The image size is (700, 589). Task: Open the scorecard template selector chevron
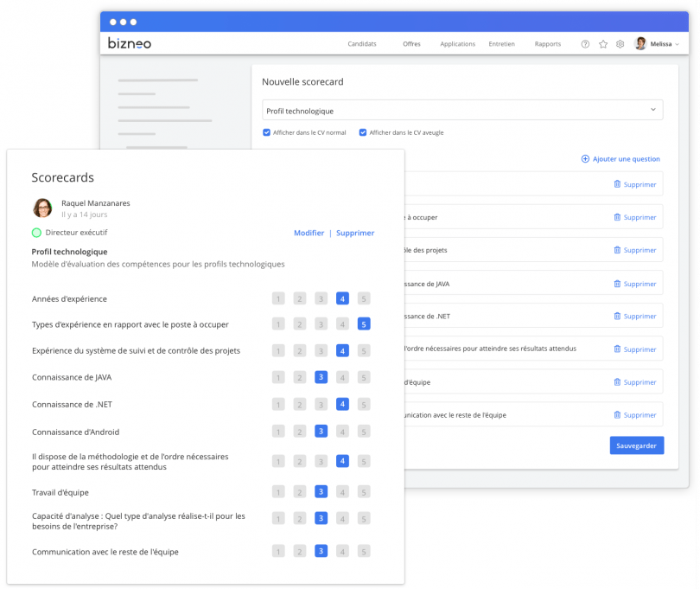[652, 110]
